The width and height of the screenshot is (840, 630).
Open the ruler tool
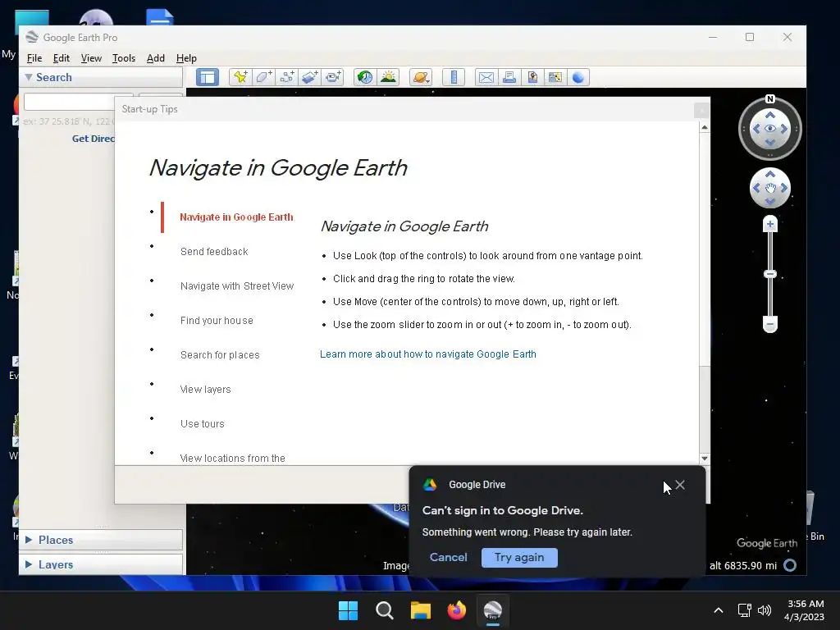pyautogui.click(x=454, y=77)
